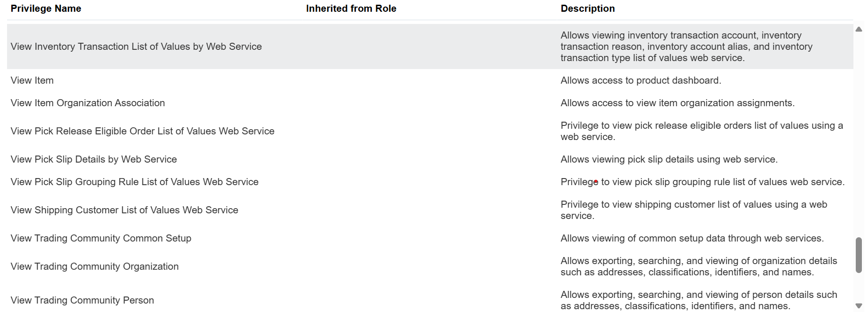Select View Pick Slip Grouping Rule row

point(430,182)
